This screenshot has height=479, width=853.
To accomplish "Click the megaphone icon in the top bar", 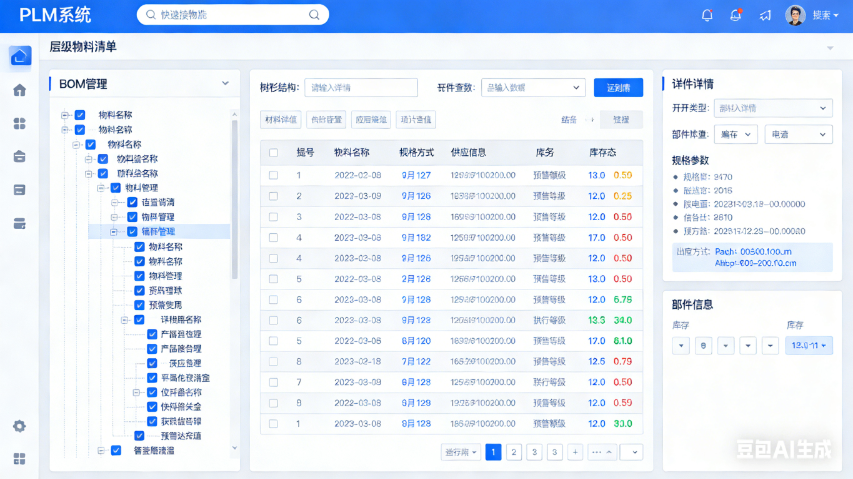I will [x=765, y=15].
